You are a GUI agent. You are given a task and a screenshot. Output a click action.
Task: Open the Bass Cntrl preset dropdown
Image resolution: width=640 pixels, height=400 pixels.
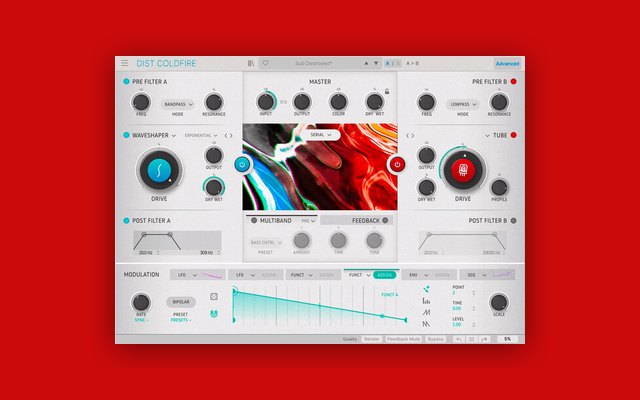pos(265,242)
